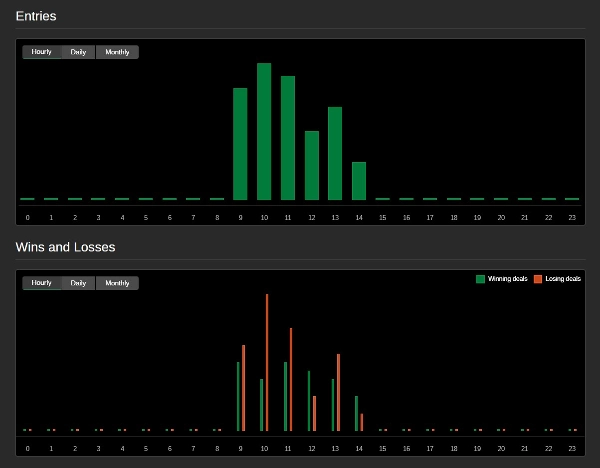Click axis label 15 in the Entries chart
The image size is (600, 468).
383,218
